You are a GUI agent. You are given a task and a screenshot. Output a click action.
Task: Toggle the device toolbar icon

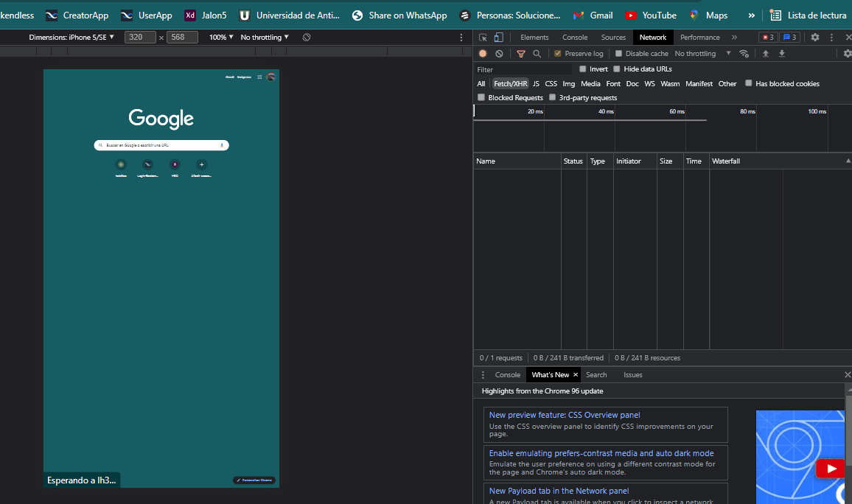498,38
